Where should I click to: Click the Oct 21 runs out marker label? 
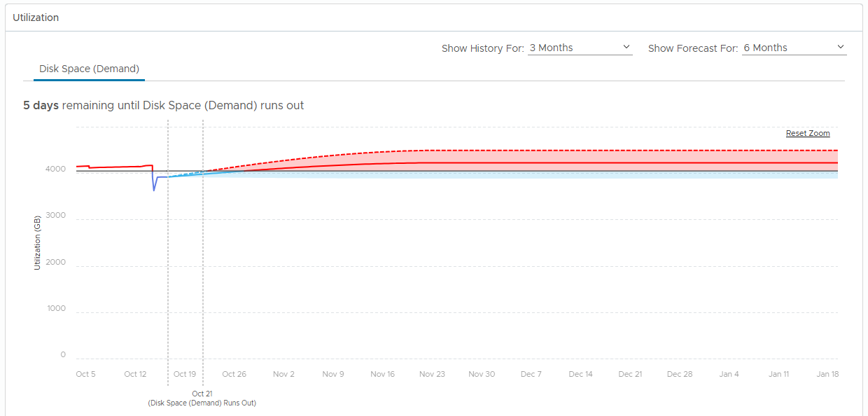click(202, 398)
